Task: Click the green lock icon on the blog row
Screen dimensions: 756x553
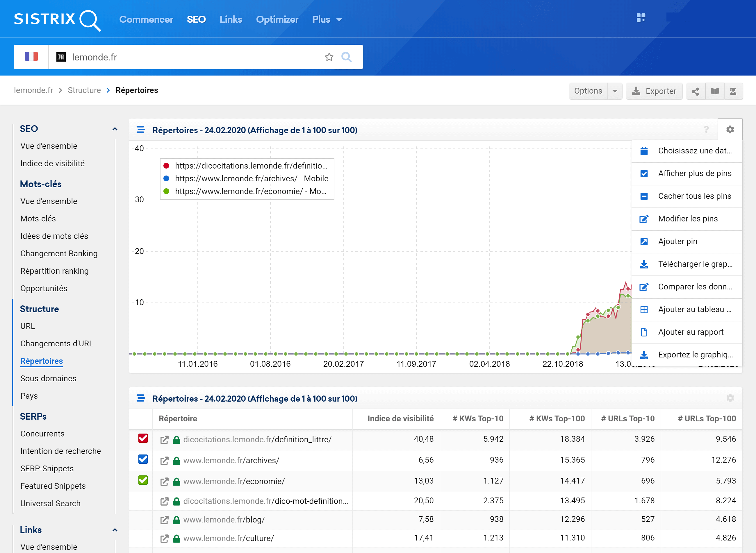Action: tap(176, 520)
